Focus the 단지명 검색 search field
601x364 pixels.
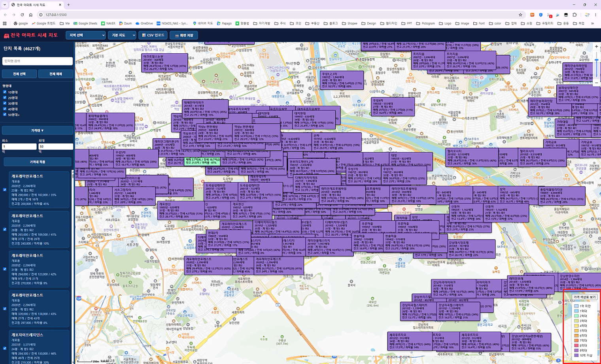point(37,61)
